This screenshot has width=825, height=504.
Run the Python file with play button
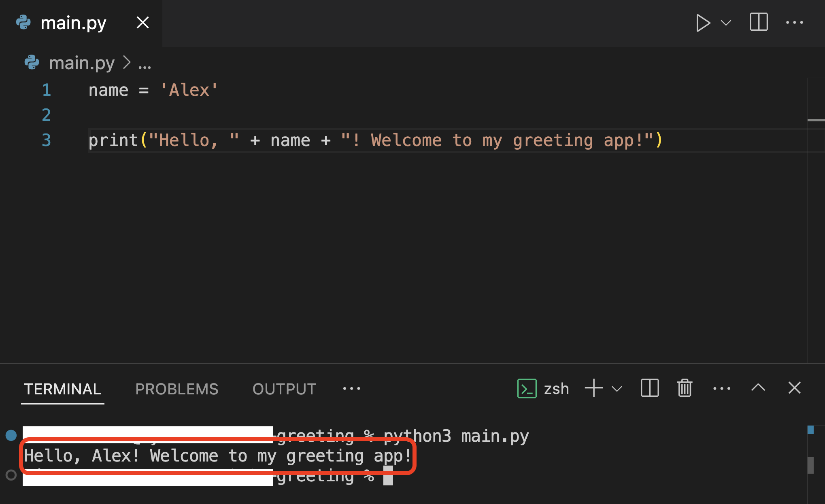[703, 23]
